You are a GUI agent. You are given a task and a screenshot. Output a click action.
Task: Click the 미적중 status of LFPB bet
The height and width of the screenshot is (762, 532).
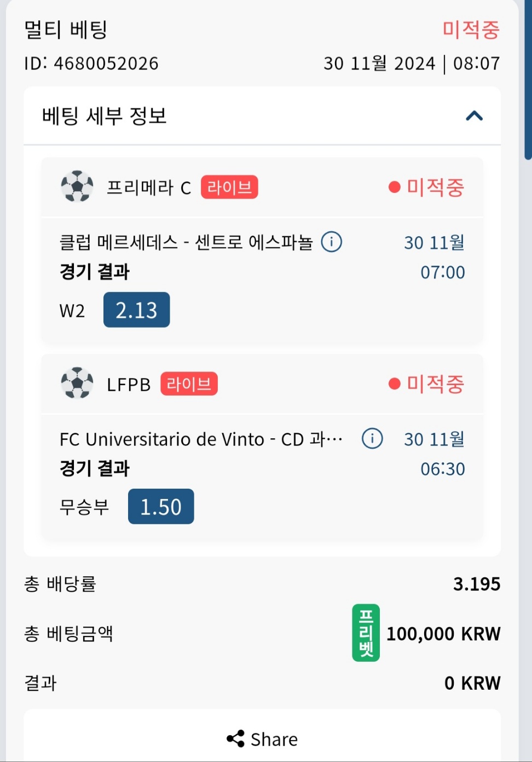[x=426, y=383]
